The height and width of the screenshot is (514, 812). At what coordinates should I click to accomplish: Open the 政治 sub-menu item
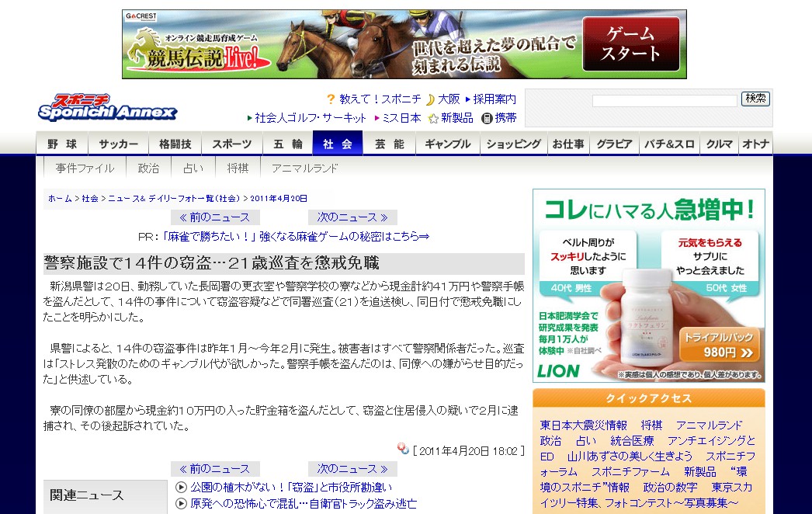click(148, 168)
